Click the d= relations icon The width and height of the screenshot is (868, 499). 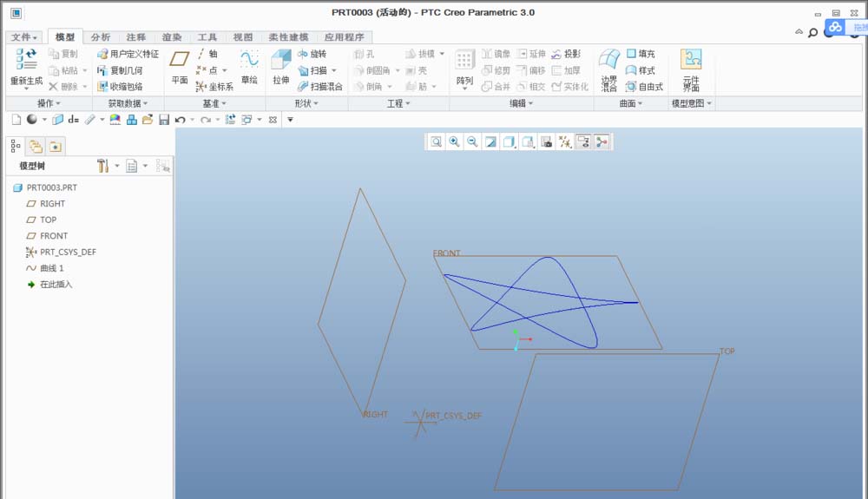coord(74,120)
